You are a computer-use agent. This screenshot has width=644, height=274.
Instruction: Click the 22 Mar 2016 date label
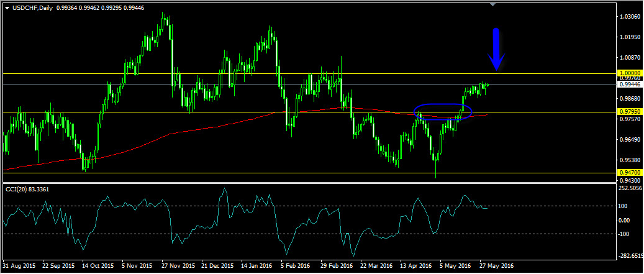(x=377, y=266)
